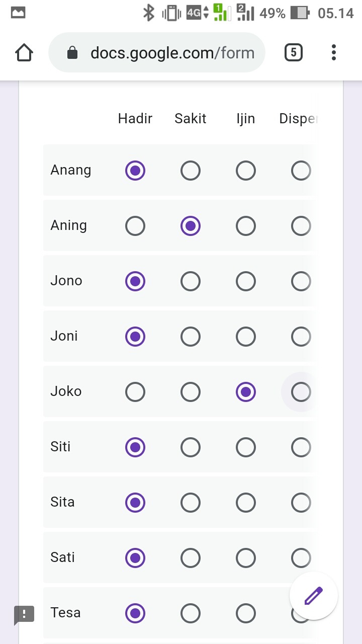Open the tab switcher showing 5 tabs
Viewport: 362px width, 644px height.
[293, 52]
